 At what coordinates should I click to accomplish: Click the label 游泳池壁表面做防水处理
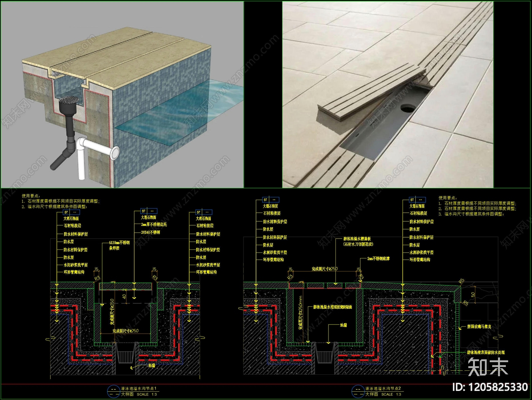click(486, 352)
